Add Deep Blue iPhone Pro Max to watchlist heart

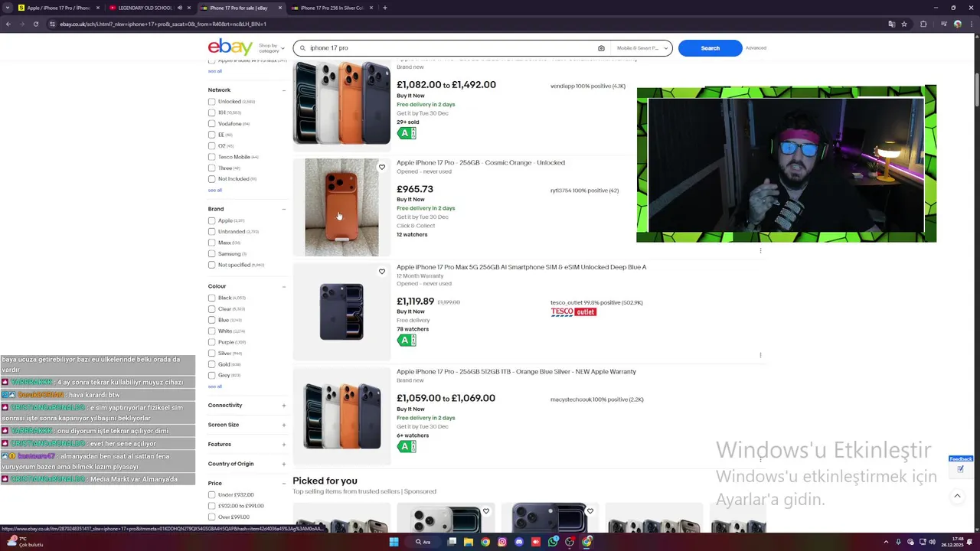click(x=382, y=272)
